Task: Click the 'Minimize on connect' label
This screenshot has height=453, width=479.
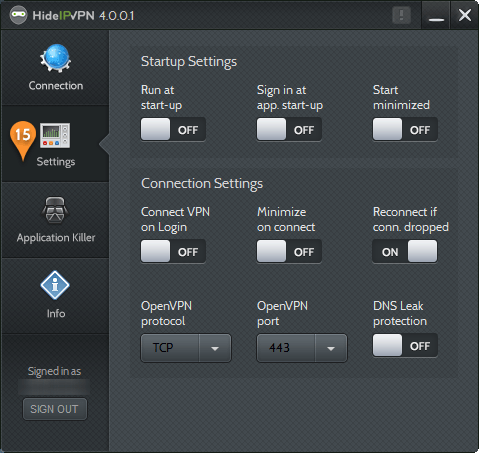Action: coord(286,219)
